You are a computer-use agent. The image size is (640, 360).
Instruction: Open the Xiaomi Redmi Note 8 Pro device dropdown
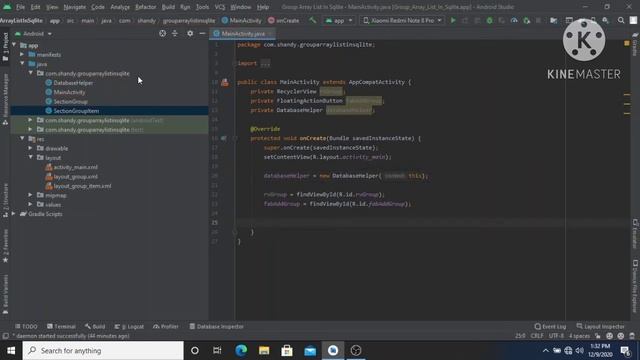click(402, 20)
